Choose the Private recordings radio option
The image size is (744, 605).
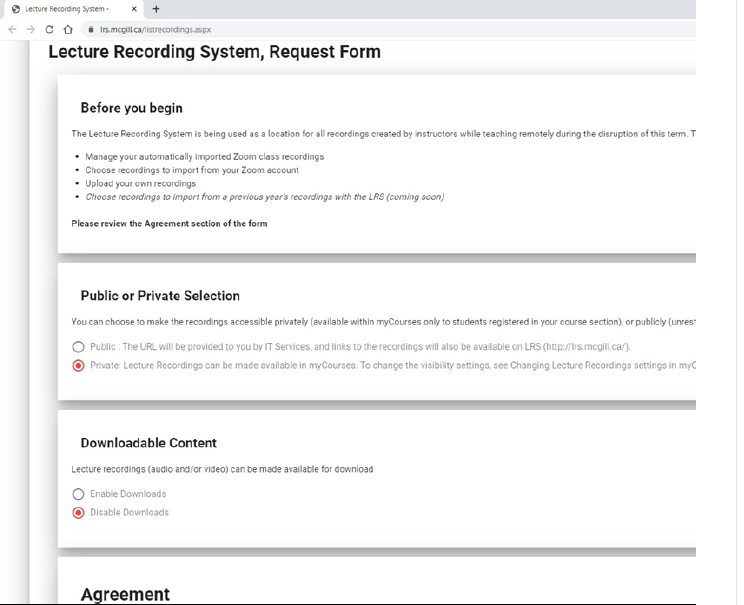pyautogui.click(x=78, y=366)
